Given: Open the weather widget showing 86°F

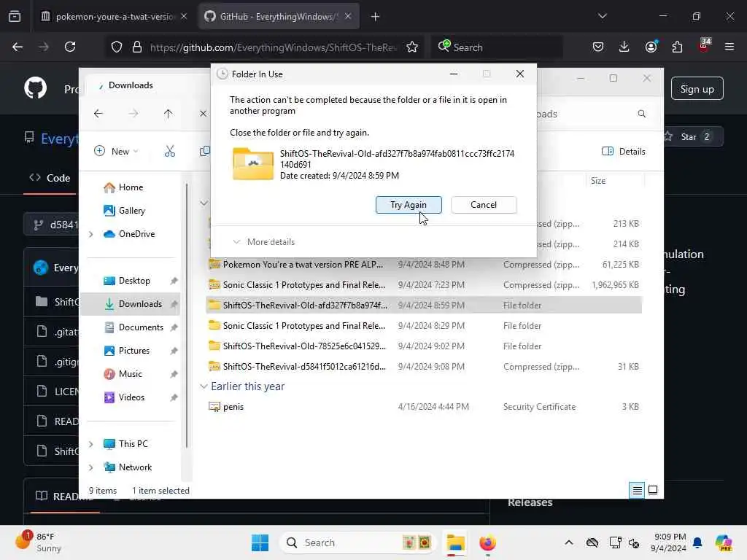Looking at the screenshot, I should click(x=39, y=542).
